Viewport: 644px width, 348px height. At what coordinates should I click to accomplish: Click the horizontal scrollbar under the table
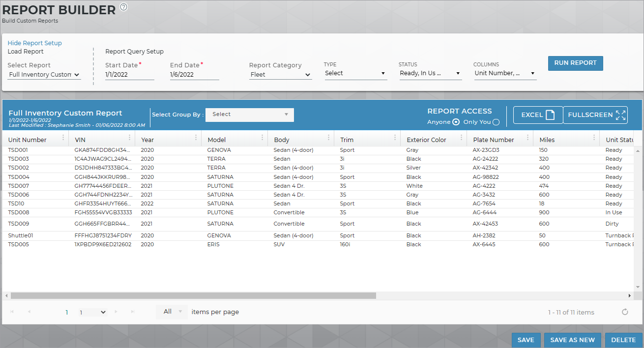pyautogui.click(x=193, y=296)
